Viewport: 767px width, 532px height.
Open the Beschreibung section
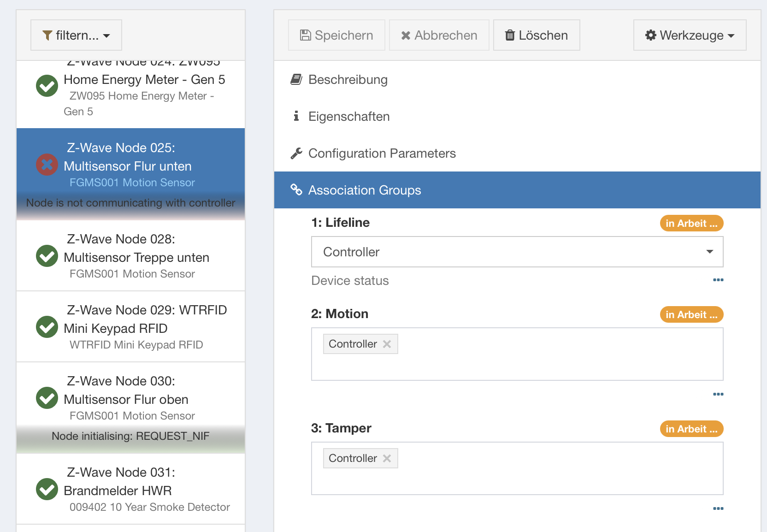coord(348,80)
